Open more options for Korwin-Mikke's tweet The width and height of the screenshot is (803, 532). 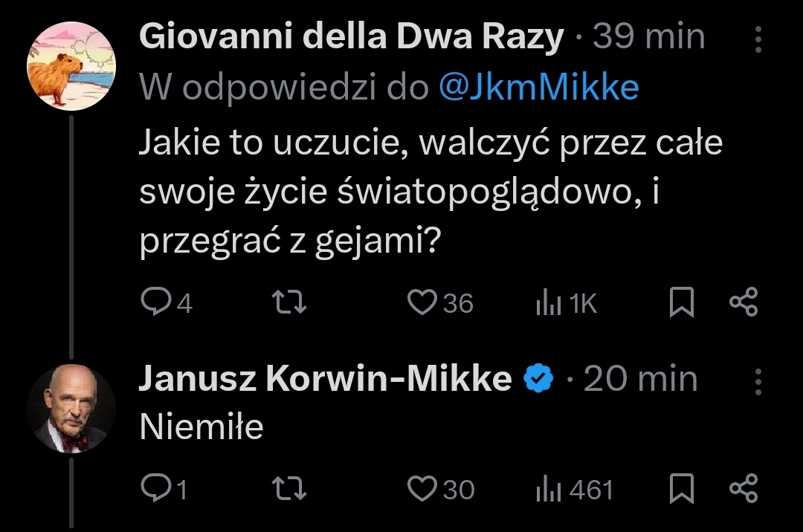pyautogui.click(x=758, y=381)
